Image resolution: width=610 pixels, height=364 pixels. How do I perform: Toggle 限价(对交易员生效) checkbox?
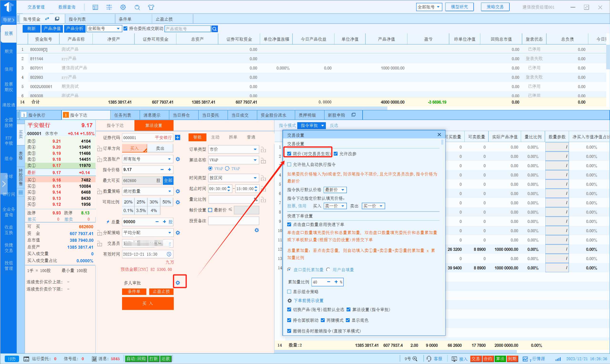pyautogui.click(x=289, y=154)
